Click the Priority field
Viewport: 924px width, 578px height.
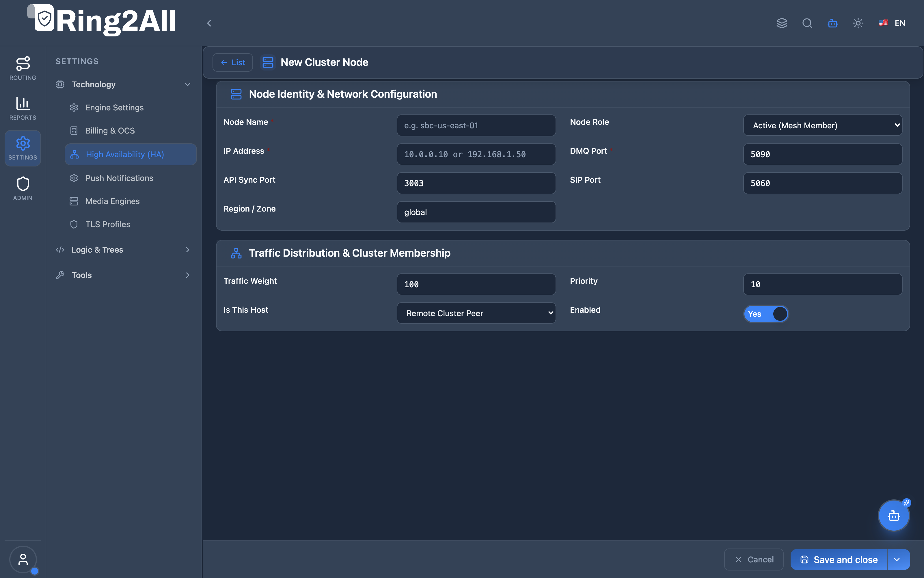(x=822, y=284)
